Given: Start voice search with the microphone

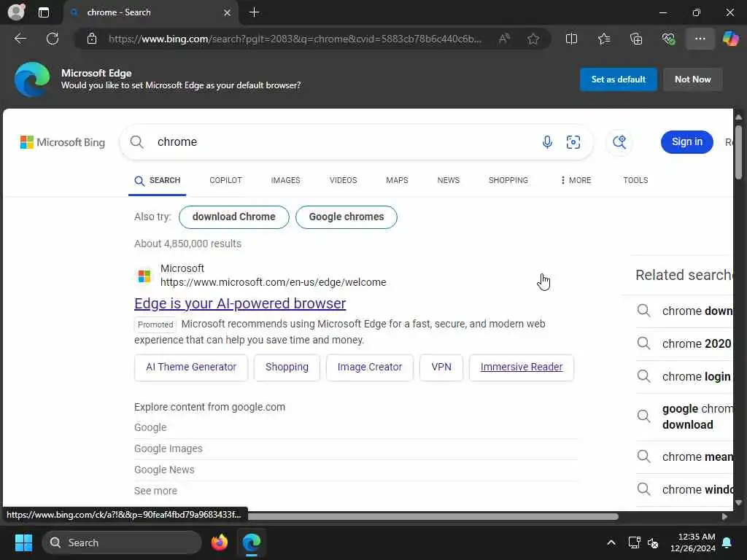Looking at the screenshot, I should (547, 142).
